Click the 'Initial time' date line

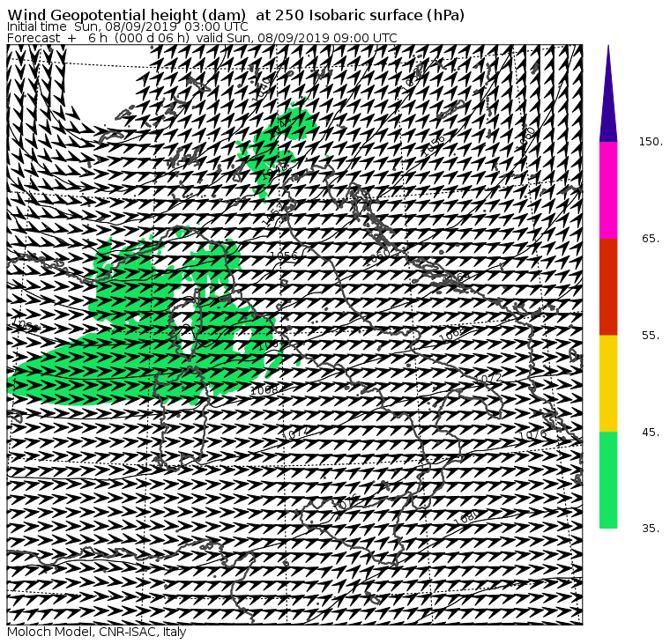pyautogui.click(x=127, y=26)
